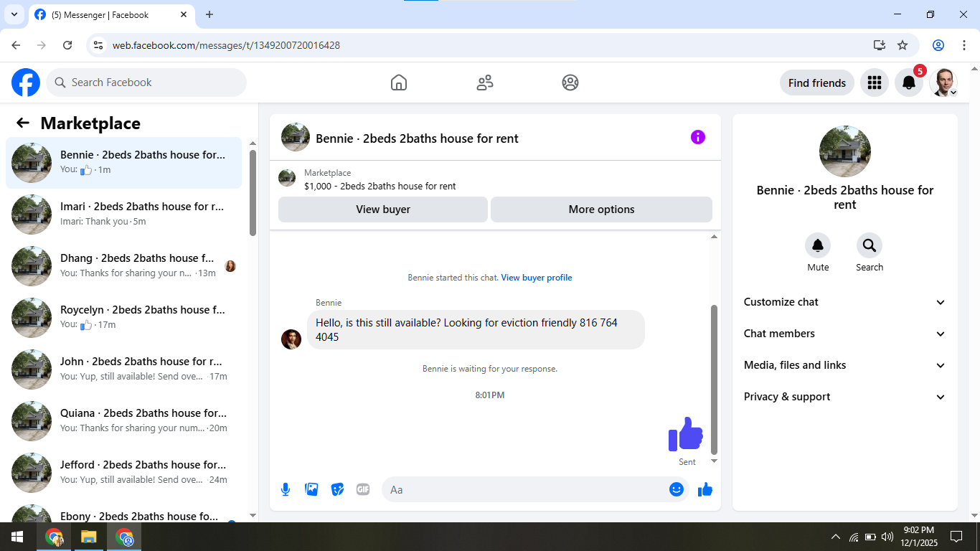This screenshot has width=980, height=551.
Task: Expand the Customize chat section
Action: tap(845, 302)
